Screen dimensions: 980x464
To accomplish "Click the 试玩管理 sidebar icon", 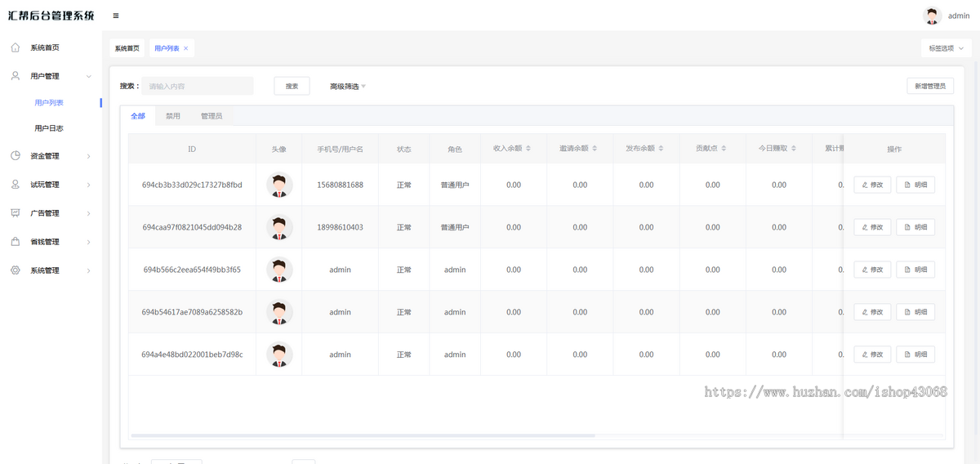I will pyautogui.click(x=16, y=185).
